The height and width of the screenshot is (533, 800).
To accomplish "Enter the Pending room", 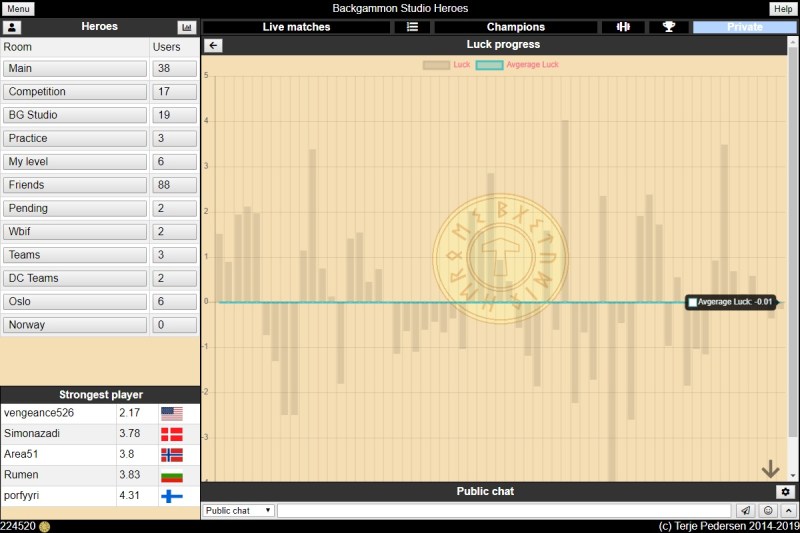I will 74,208.
